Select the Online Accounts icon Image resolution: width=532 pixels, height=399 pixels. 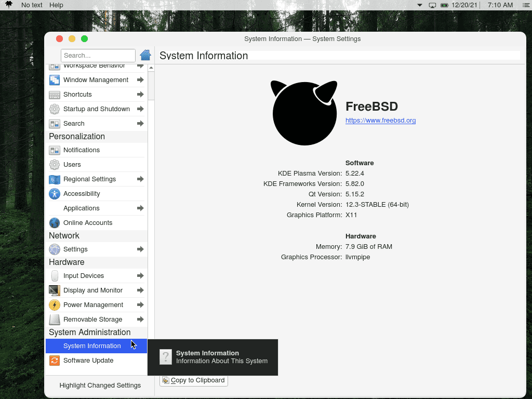pyautogui.click(x=55, y=222)
